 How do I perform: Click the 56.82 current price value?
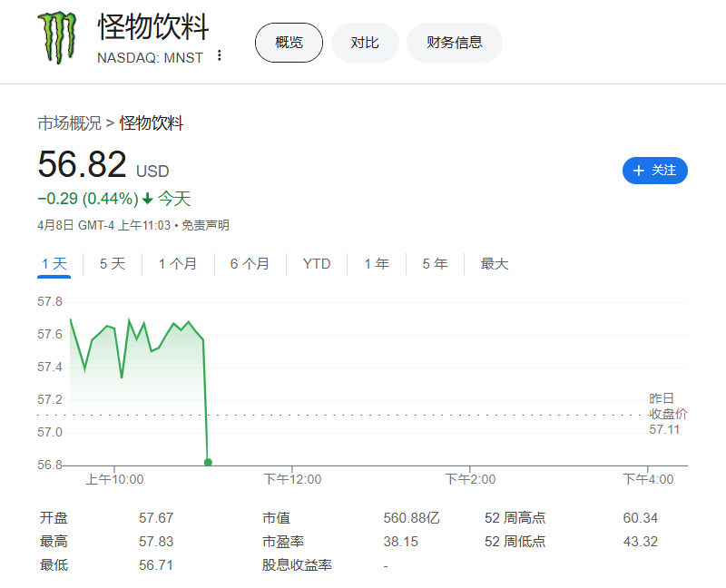[x=82, y=164]
